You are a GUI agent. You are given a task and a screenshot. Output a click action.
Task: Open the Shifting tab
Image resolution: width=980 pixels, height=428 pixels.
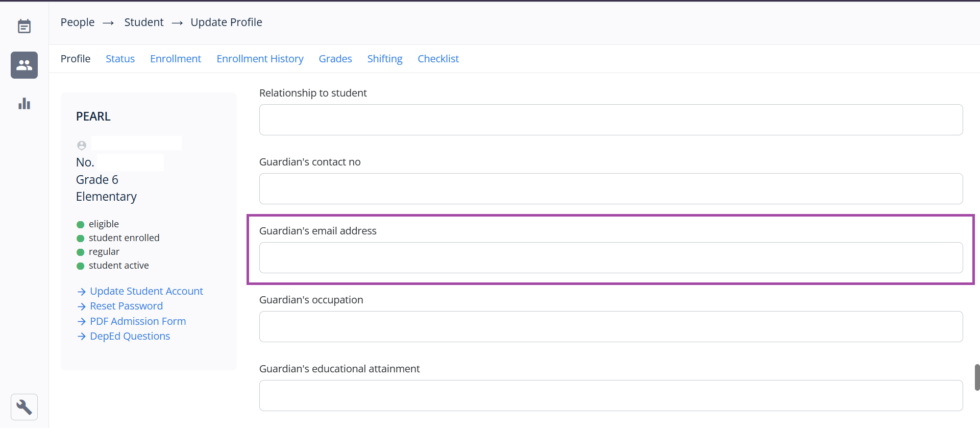(x=385, y=59)
